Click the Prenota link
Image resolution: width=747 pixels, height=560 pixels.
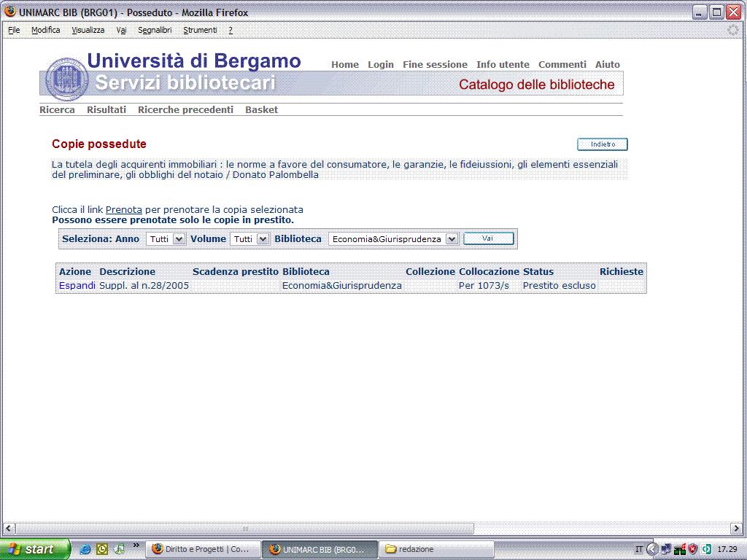tap(123, 209)
